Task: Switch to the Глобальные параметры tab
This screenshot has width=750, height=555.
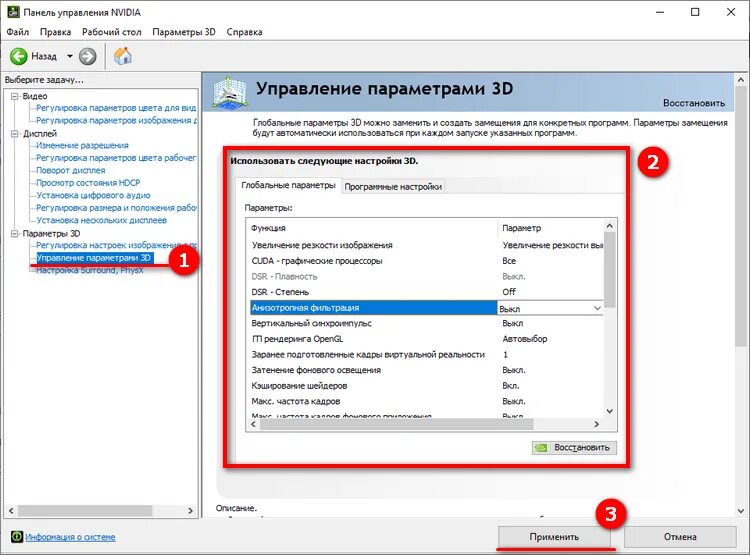Action: pos(288,185)
